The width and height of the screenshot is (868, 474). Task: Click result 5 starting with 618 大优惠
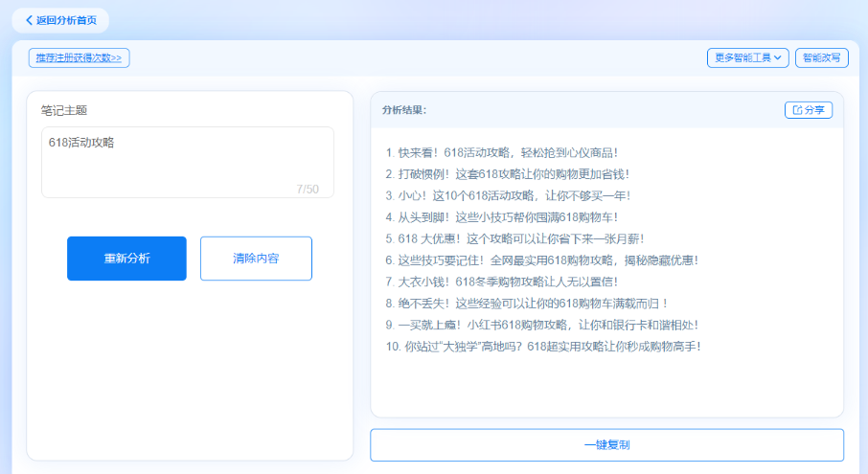pyautogui.click(x=514, y=238)
